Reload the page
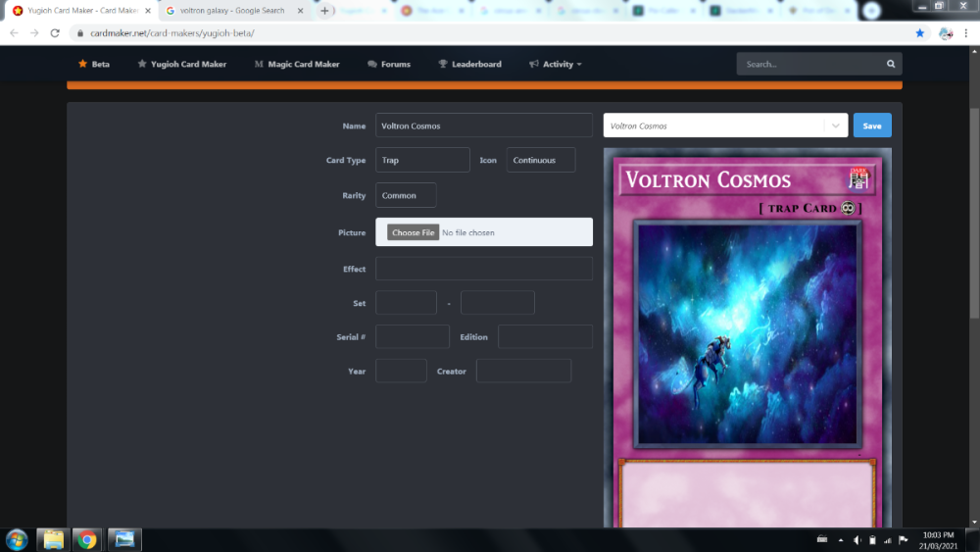Viewport: 980px width, 552px height. pyautogui.click(x=57, y=32)
